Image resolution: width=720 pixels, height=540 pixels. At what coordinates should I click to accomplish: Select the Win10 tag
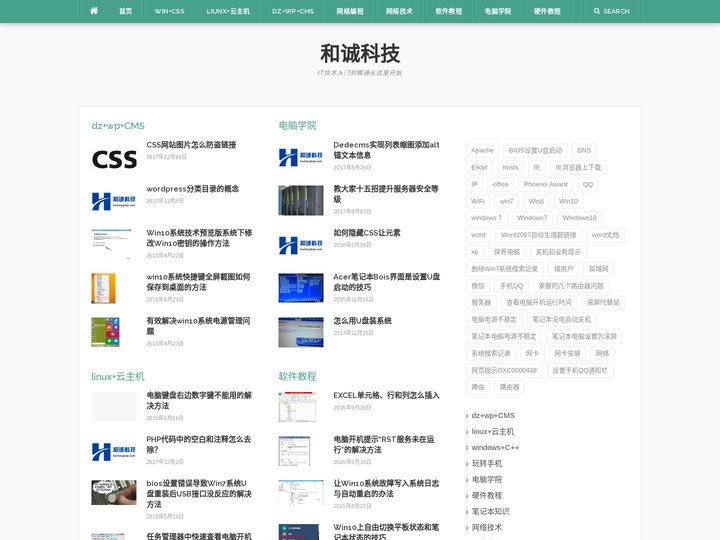tap(568, 201)
